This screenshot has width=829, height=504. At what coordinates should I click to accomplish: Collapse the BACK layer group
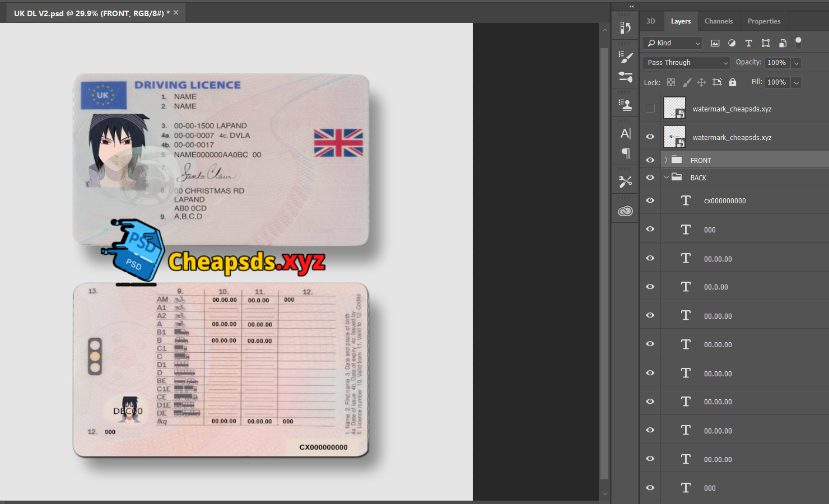pos(666,178)
